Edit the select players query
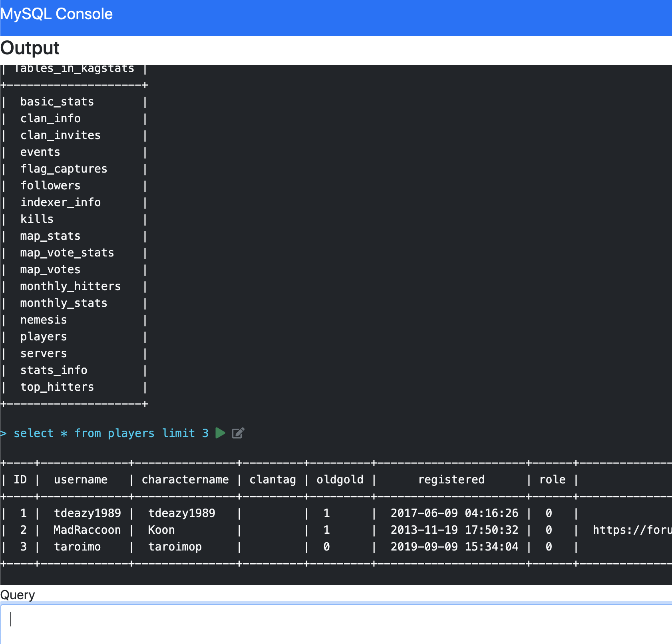Image resolution: width=672 pixels, height=644 pixels. coord(238,433)
